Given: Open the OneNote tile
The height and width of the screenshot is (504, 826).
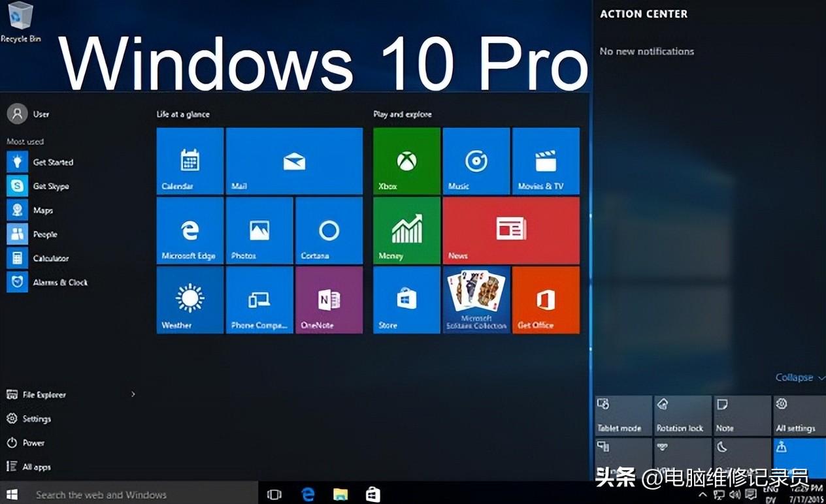Looking at the screenshot, I should (329, 300).
